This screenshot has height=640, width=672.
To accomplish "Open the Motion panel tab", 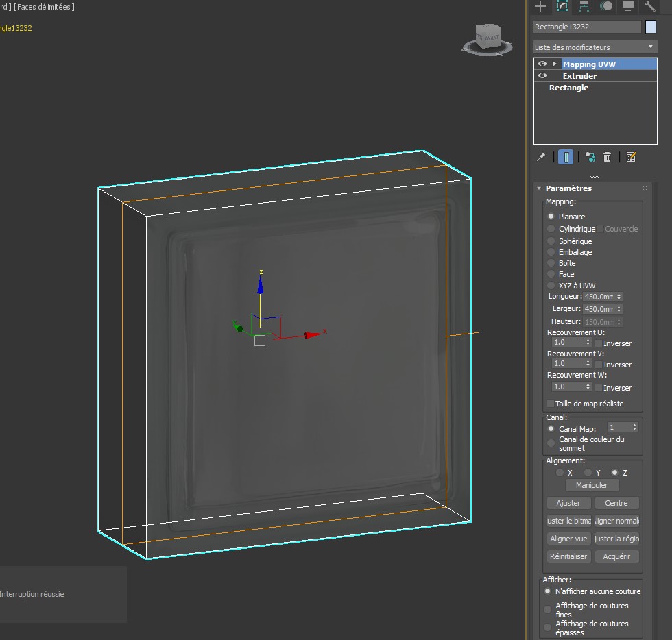I will pos(606,6).
